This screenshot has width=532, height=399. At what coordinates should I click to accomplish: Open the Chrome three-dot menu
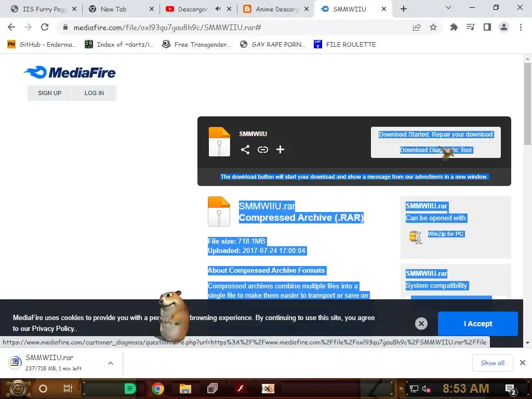coord(521,27)
